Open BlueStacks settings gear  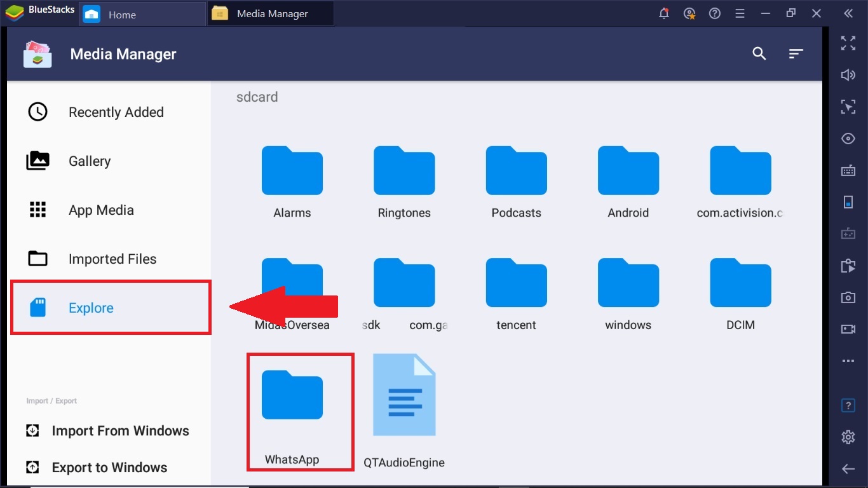(848, 437)
